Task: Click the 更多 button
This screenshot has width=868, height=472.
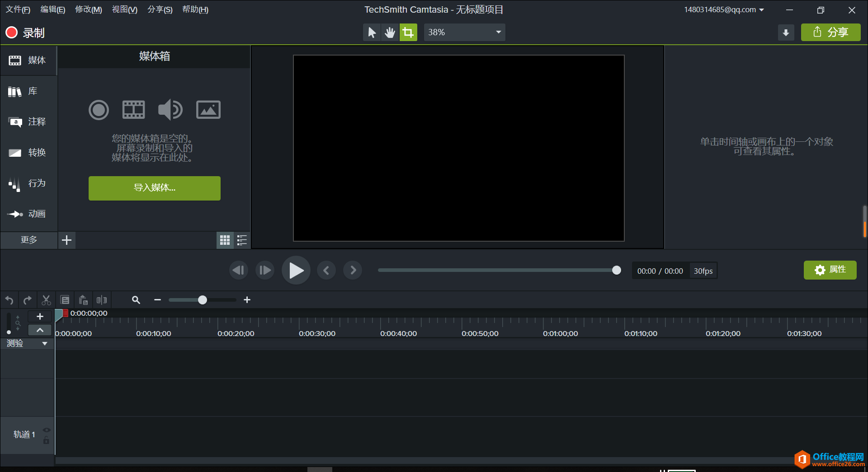Action: [29, 240]
